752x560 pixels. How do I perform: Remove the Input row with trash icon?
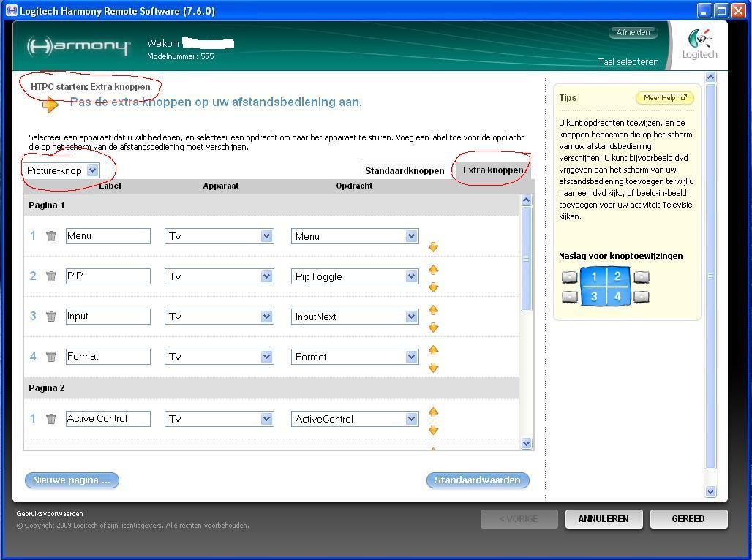(50, 317)
